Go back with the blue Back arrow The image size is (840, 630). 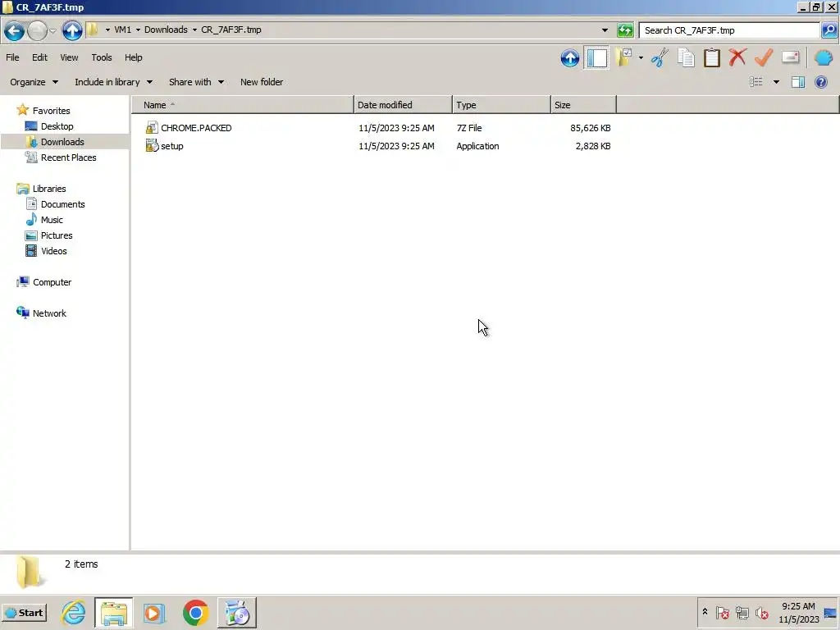coord(15,30)
